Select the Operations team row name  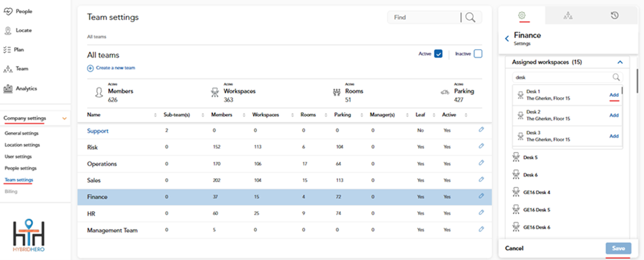pos(102,164)
